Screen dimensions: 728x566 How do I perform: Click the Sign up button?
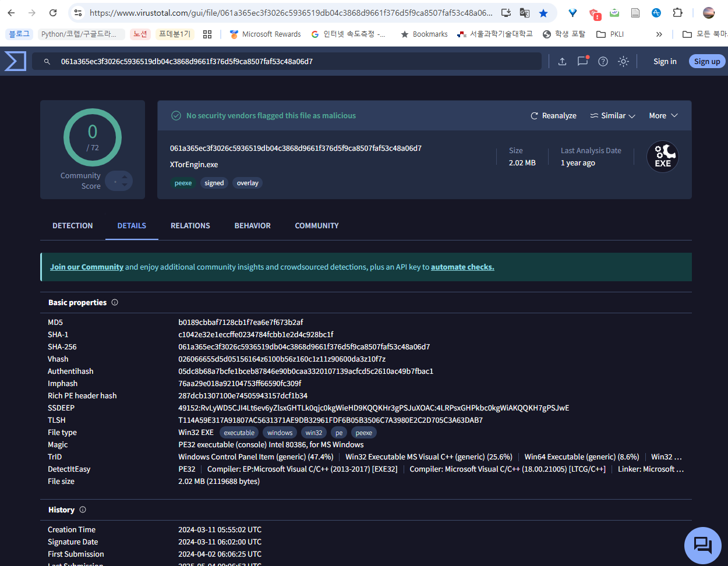click(707, 61)
